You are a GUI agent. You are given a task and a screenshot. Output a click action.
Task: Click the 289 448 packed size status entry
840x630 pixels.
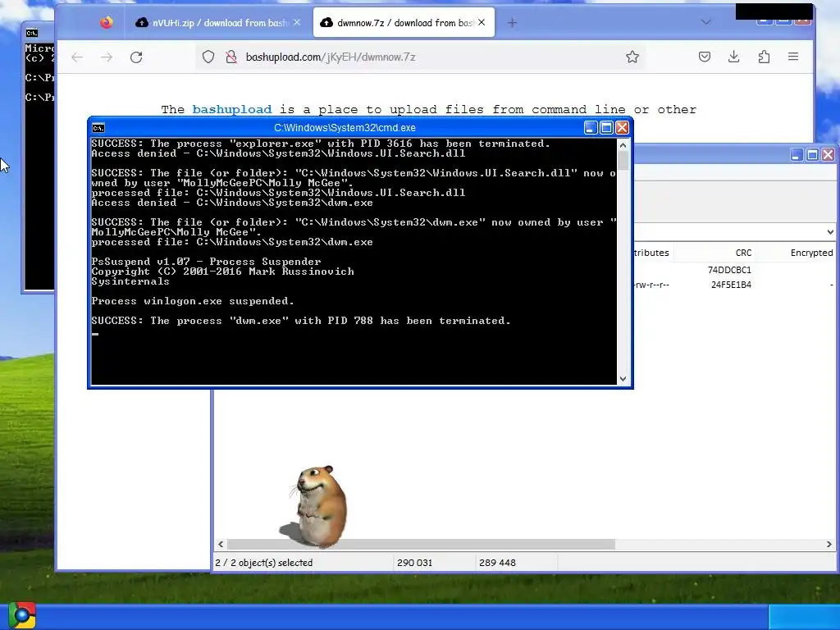click(x=497, y=563)
